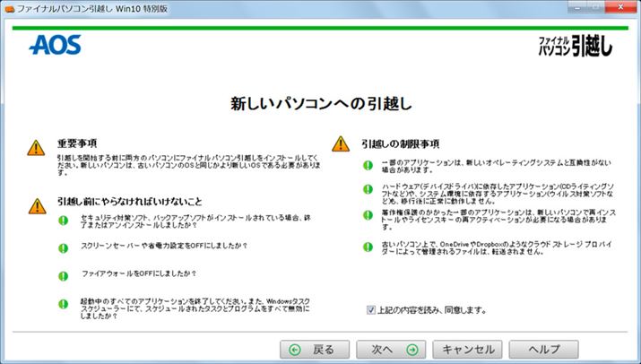This screenshot has width=641, height=364.
Task: Open ヘルプ (Help)
Action: coord(543,350)
